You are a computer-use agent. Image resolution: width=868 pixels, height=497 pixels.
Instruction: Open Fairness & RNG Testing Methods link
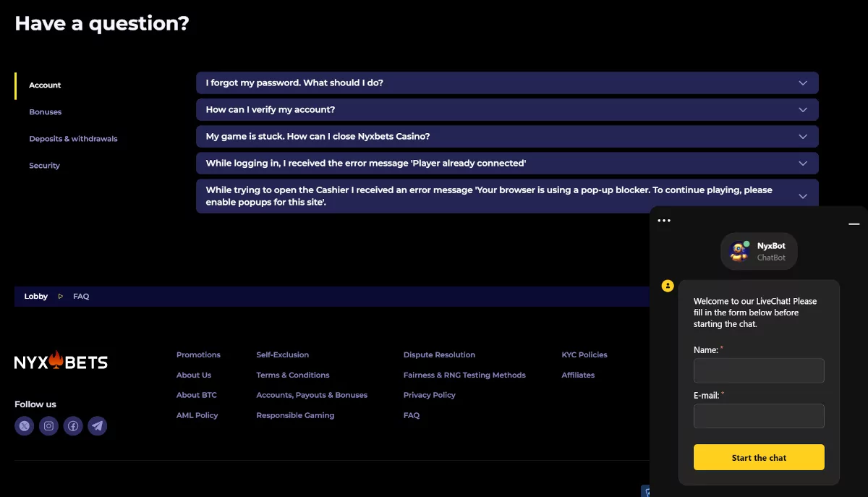(464, 375)
